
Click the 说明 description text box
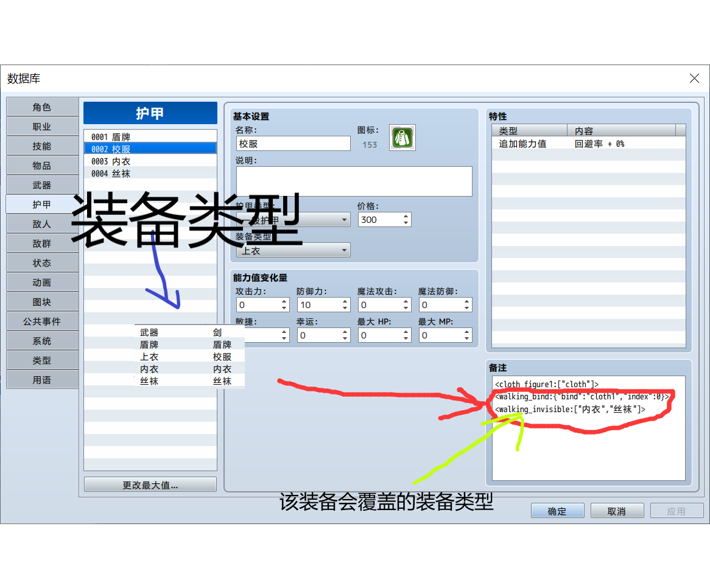[354, 181]
